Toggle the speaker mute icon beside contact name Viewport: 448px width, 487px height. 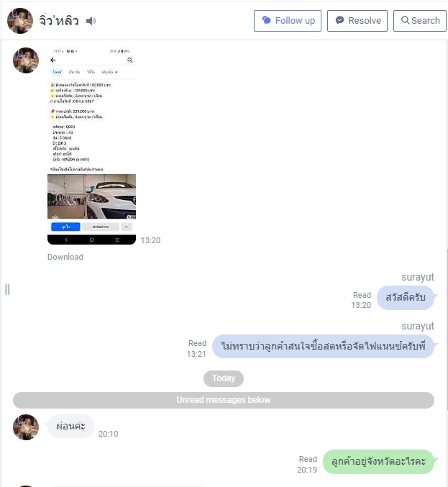[91, 21]
